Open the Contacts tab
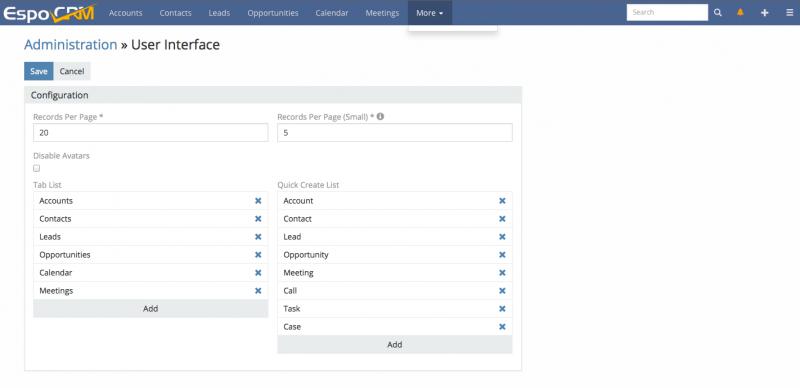 [x=176, y=13]
